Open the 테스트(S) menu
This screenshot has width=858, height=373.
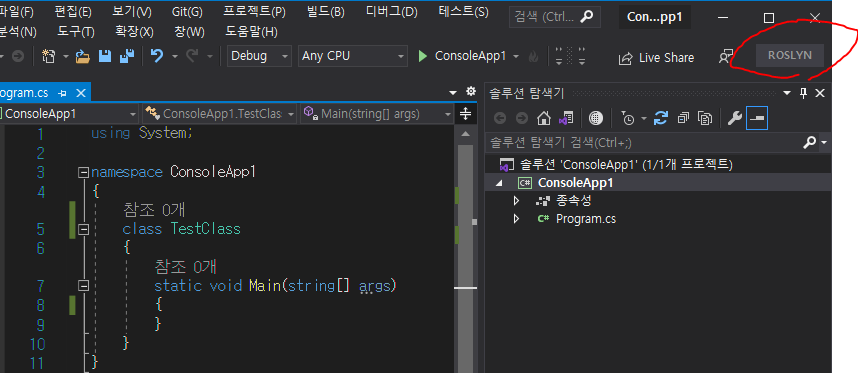(x=463, y=11)
